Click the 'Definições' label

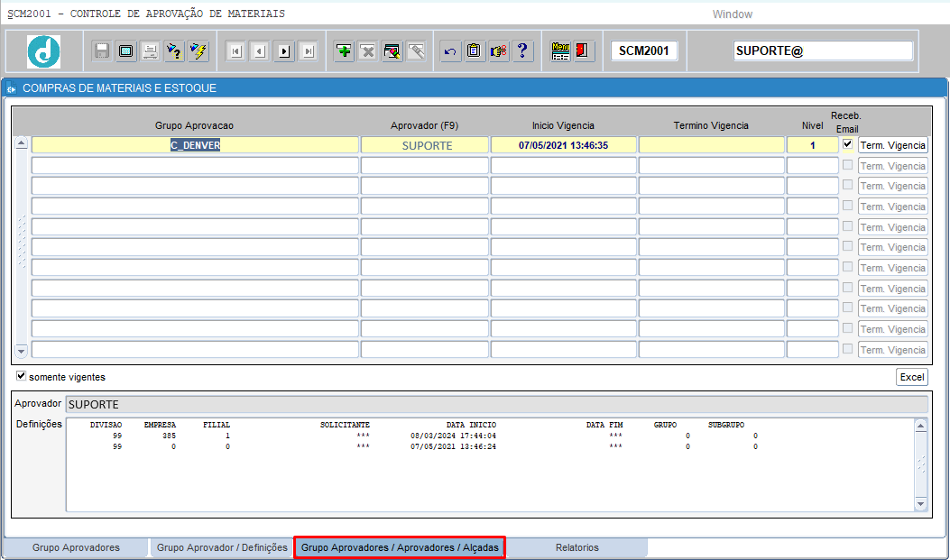39,424
